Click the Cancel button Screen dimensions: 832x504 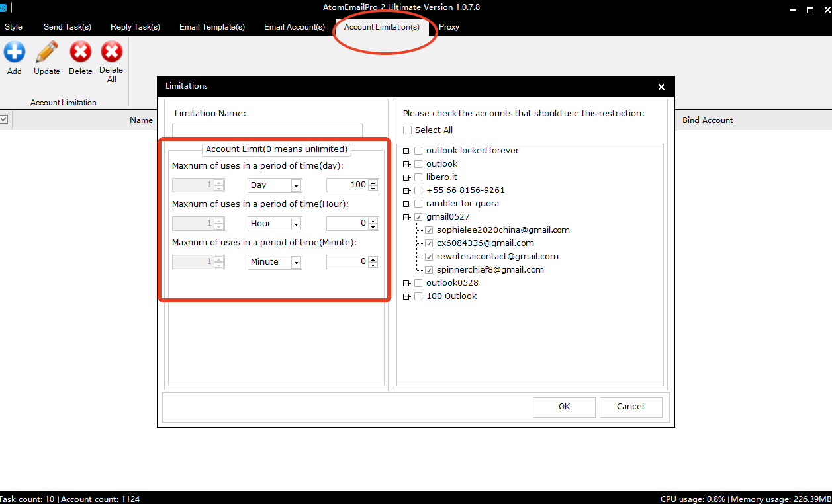click(631, 407)
